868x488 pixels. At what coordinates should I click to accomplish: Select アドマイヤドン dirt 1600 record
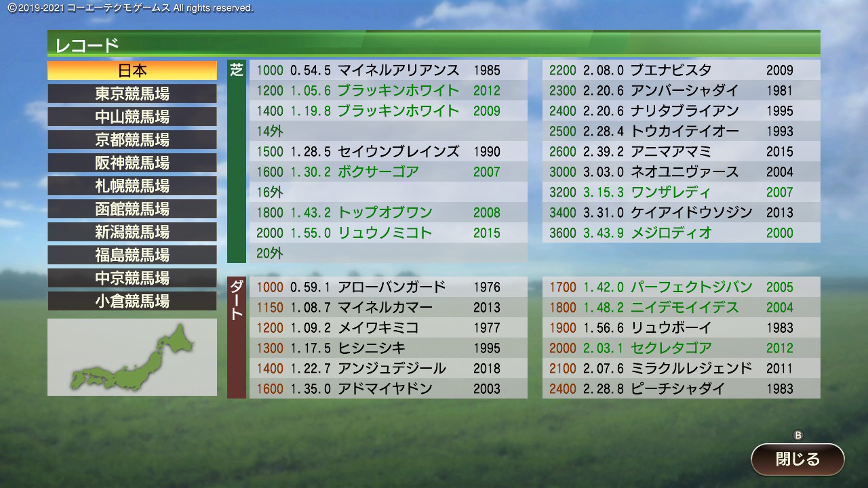click(x=389, y=388)
